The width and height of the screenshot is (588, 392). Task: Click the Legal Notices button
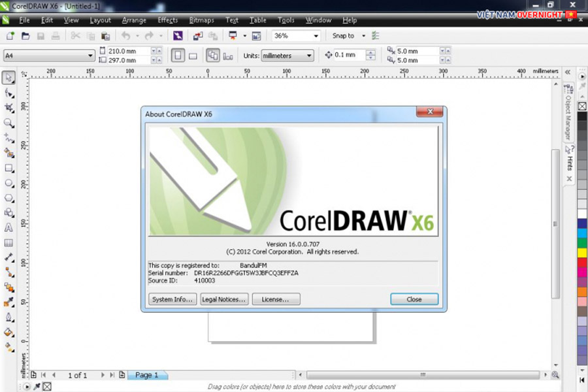(224, 299)
